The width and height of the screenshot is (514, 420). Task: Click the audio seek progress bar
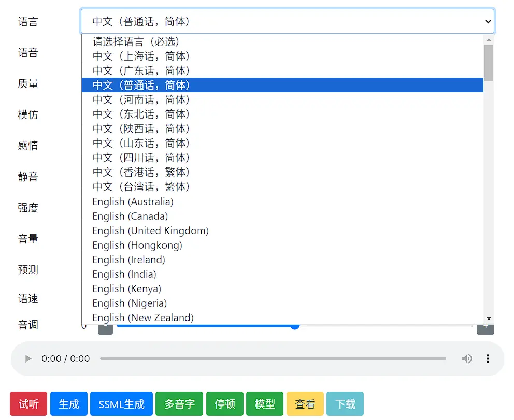click(x=273, y=359)
